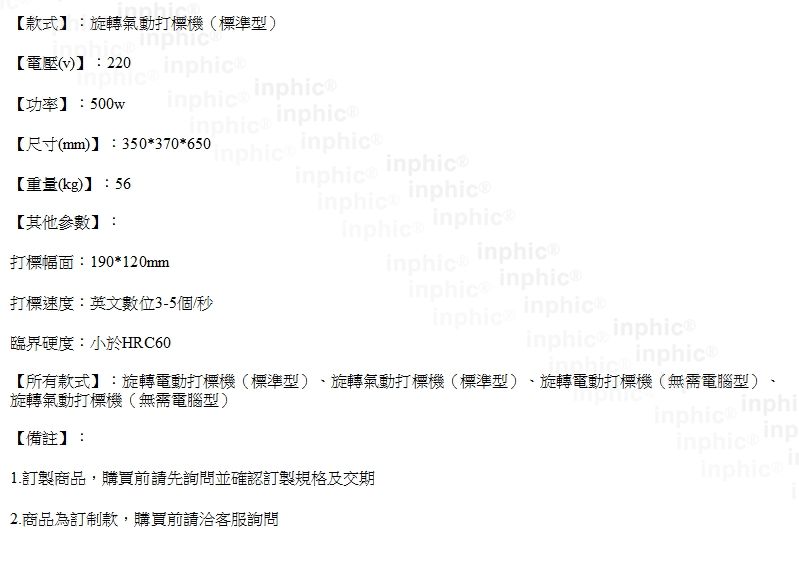The width and height of the screenshot is (799, 562).
Task: Click the 【重量(kg)】 label
Action: 54,184
